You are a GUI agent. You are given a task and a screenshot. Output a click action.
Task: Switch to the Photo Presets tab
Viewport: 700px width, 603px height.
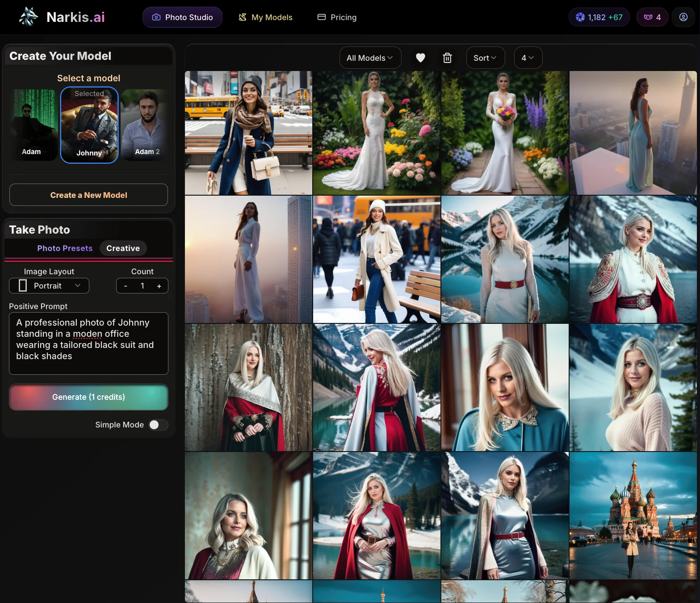click(x=65, y=248)
